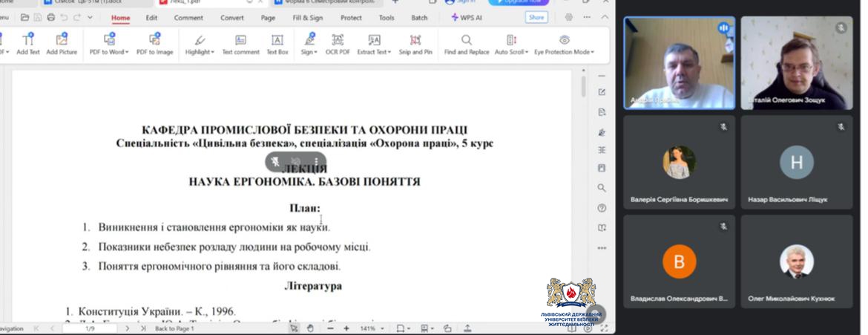Activate the Snip and Pin tool

tap(415, 44)
